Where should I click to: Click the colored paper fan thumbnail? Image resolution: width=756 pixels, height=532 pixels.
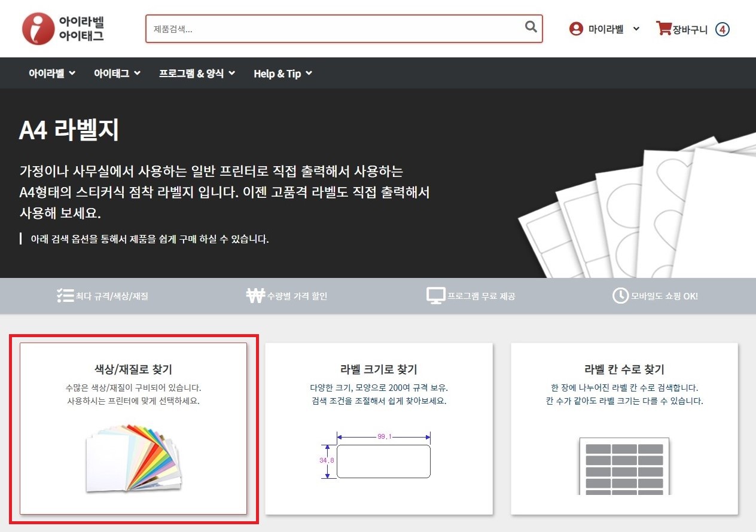click(x=134, y=457)
